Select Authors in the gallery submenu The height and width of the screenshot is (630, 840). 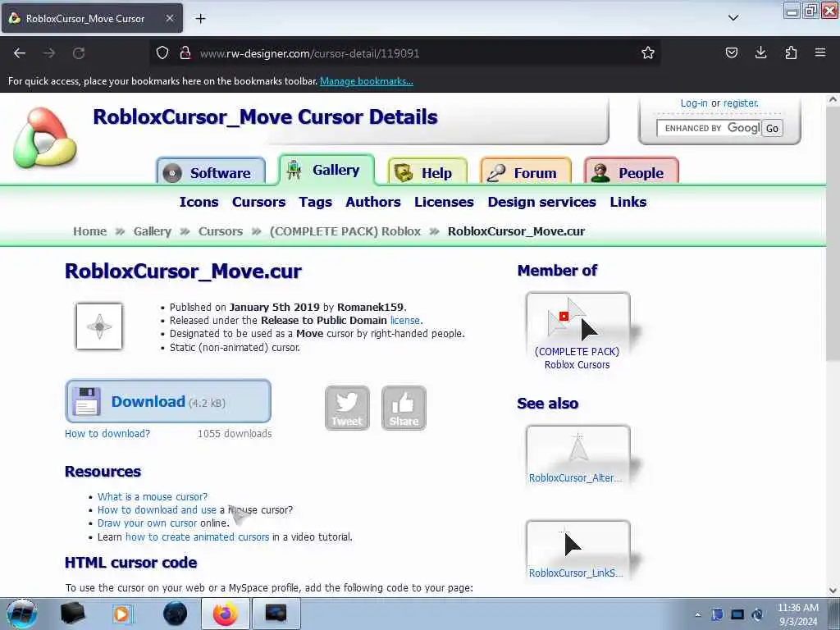373,202
